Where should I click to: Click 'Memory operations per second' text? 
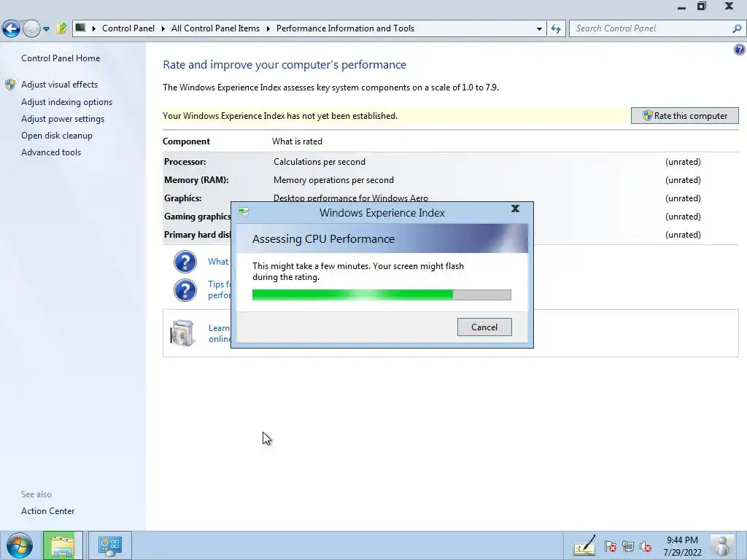(x=333, y=180)
